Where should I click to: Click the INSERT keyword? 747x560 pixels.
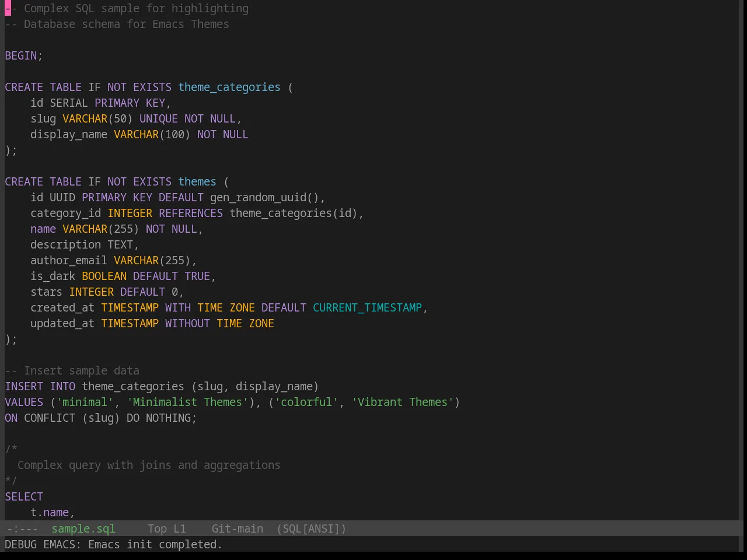click(x=24, y=386)
